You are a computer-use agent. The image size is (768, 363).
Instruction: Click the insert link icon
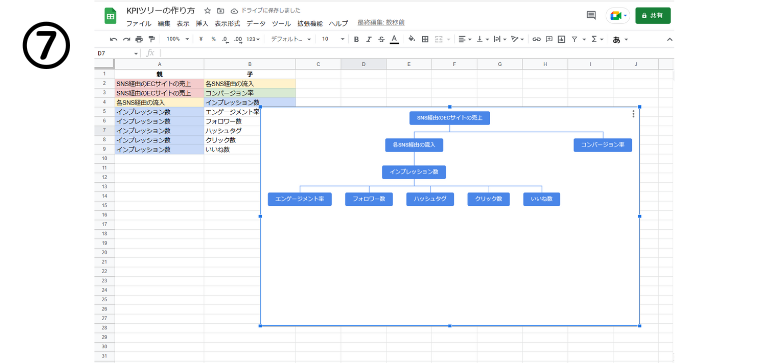pos(536,39)
